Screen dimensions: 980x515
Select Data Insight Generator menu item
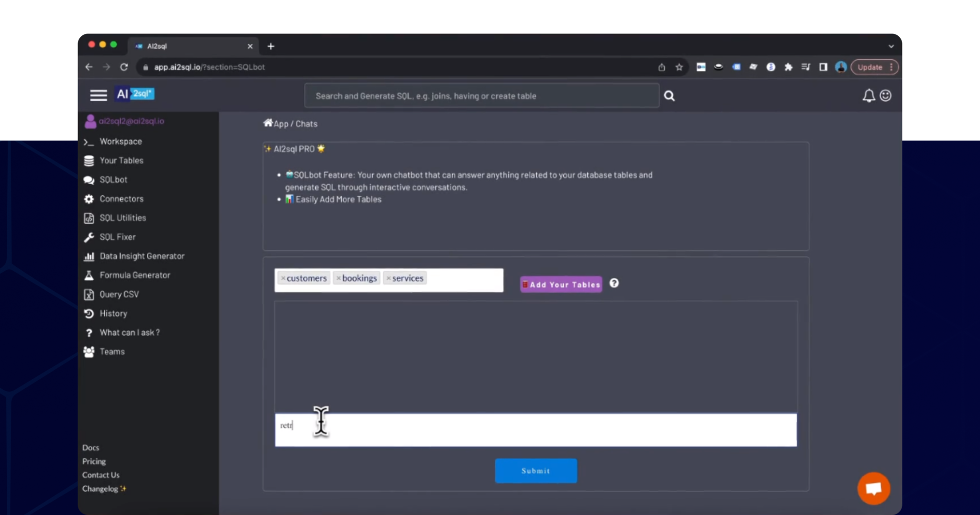[x=142, y=256]
